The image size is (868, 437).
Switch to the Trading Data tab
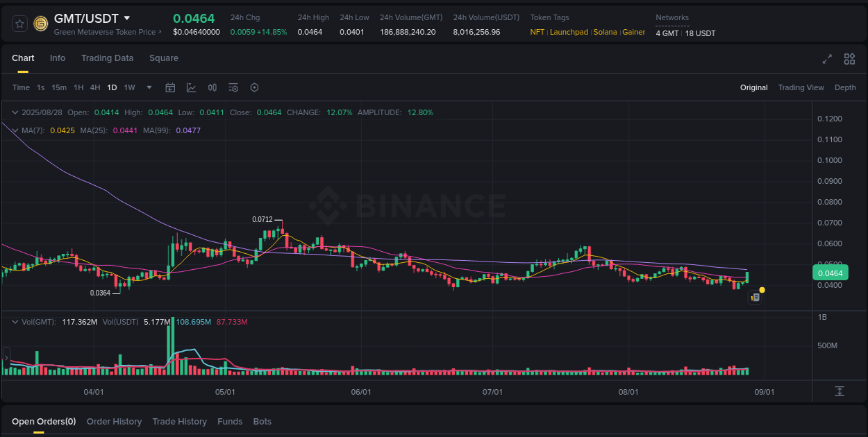(x=107, y=58)
